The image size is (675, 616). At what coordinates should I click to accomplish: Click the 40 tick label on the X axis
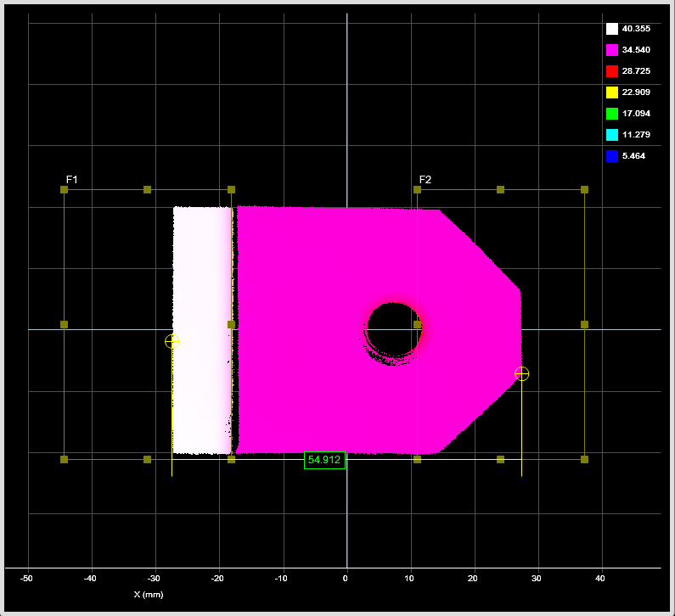(x=600, y=579)
